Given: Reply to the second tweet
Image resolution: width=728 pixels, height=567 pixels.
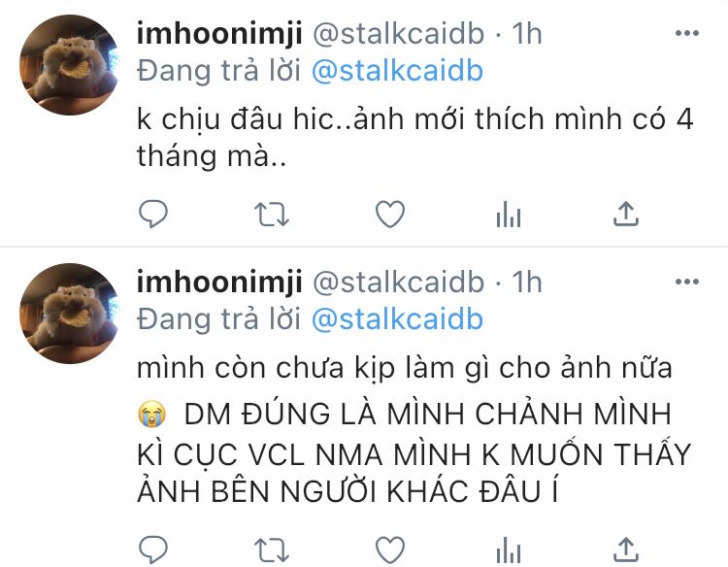Looking at the screenshot, I should pyautogui.click(x=153, y=550).
